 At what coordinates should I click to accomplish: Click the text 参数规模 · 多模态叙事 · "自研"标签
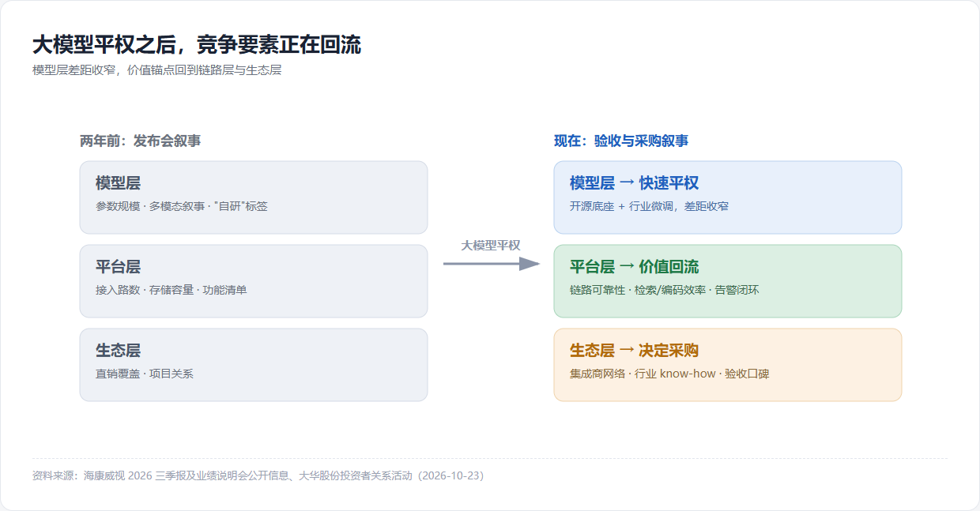click(182, 206)
